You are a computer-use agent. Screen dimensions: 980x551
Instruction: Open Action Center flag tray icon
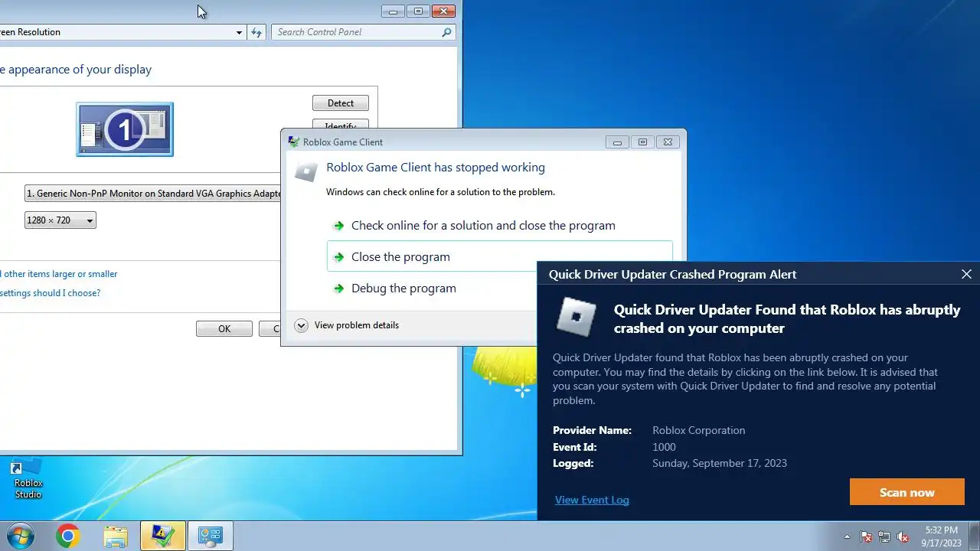pos(866,536)
